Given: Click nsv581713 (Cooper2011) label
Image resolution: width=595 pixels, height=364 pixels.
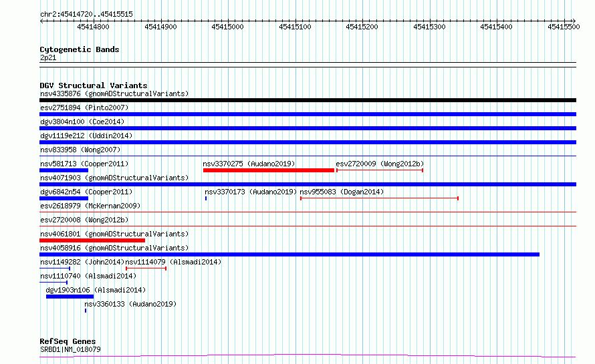Looking at the screenshot, I should 84,164.
